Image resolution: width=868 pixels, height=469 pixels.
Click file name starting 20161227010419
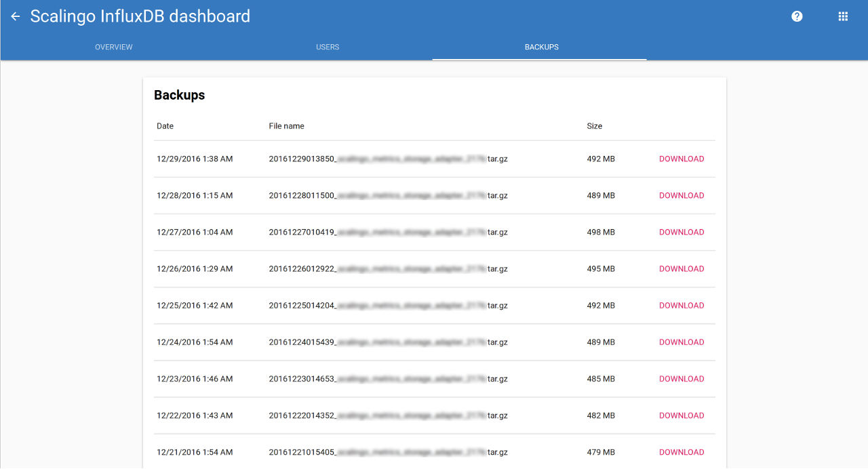point(389,232)
